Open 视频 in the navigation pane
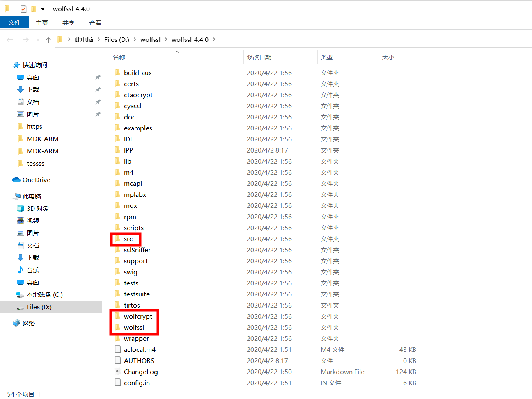Screen dimensions: 532x399 (x=33, y=221)
